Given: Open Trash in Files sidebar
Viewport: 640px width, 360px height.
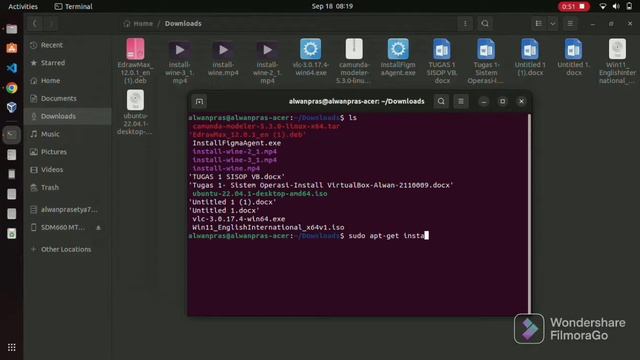Looking at the screenshot, I should tap(67, 187).
